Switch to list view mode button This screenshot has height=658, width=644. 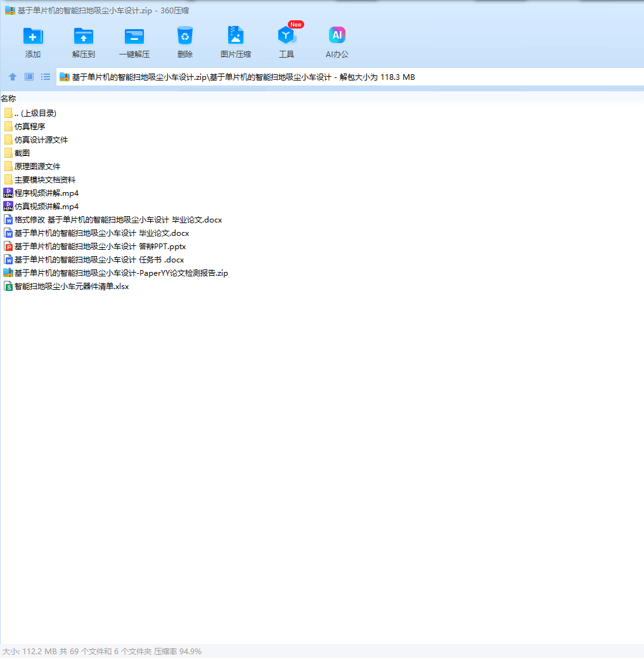[45, 77]
